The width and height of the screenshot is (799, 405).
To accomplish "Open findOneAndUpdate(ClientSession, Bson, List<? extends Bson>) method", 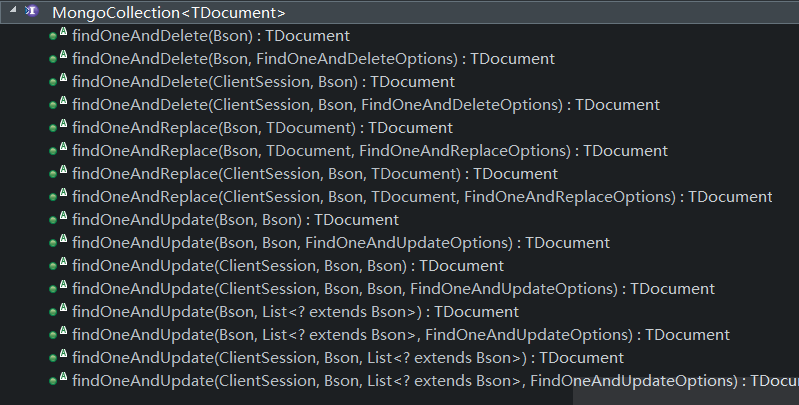I will click(348, 358).
